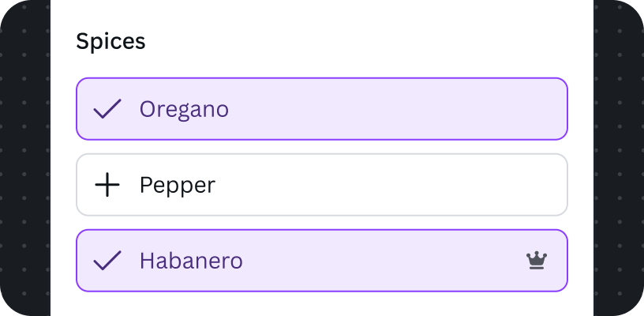Toggle the purple-highlighted Habanero pill
Viewport: 644px width, 316px height.
322,261
